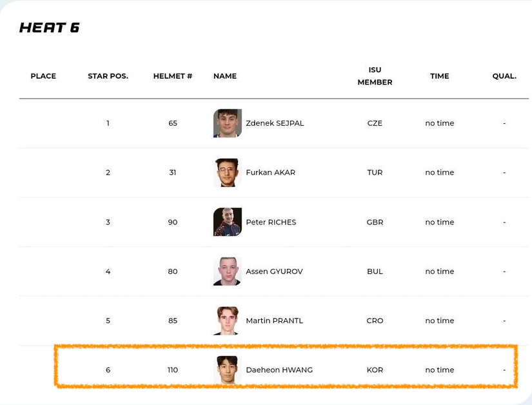Image resolution: width=532 pixels, height=405 pixels.
Task: Open Martin PRANTL's profile photo
Action: (228, 321)
